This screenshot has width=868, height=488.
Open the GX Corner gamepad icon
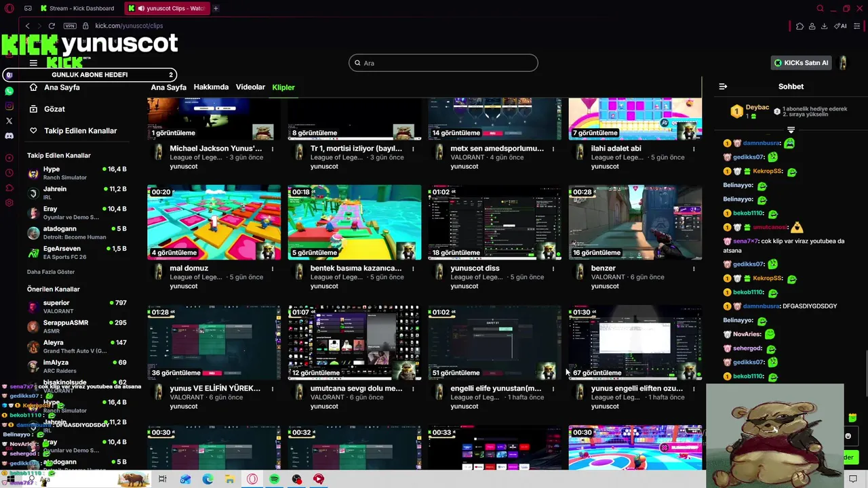[x=28, y=8]
